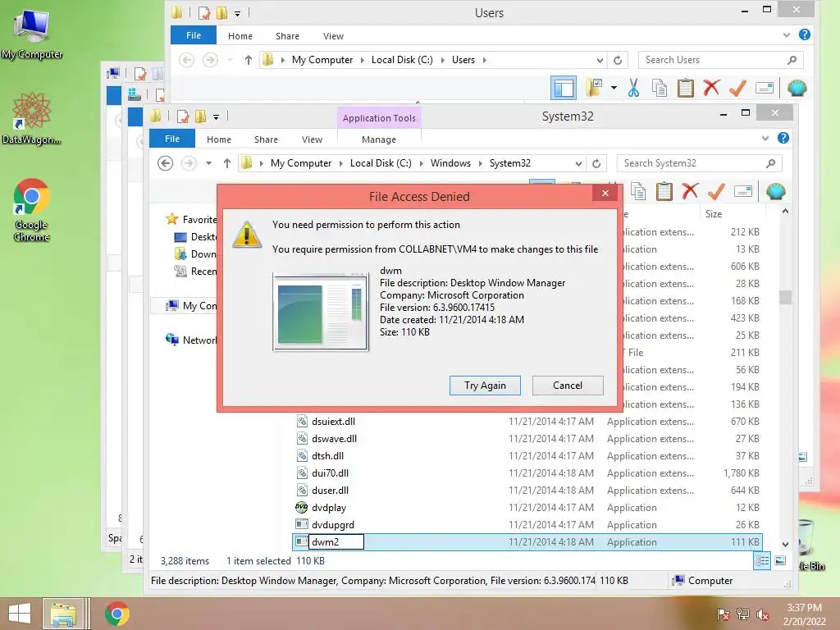Open the Share tab in Users window

coord(287,36)
